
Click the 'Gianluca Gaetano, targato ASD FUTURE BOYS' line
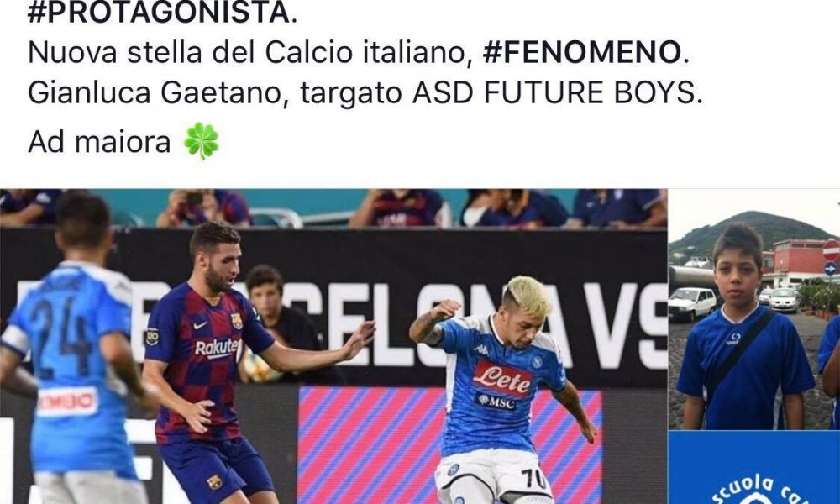[x=365, y=93]
